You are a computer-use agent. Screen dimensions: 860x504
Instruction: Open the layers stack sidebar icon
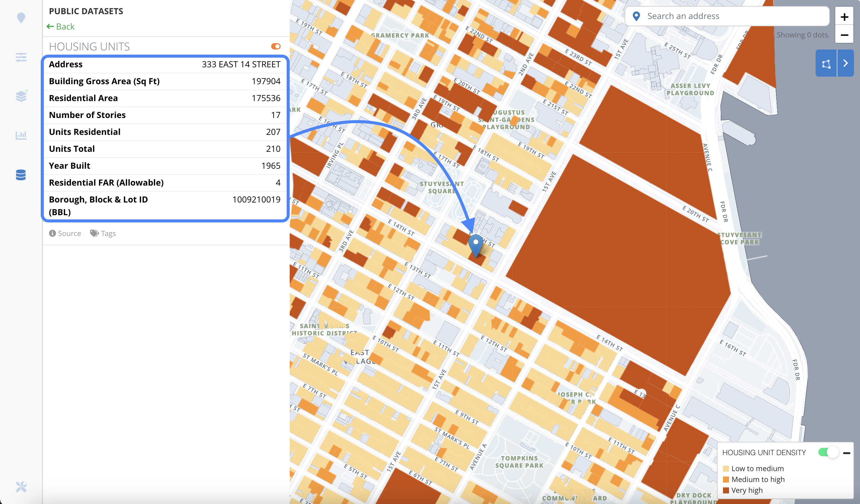[21, 96]
